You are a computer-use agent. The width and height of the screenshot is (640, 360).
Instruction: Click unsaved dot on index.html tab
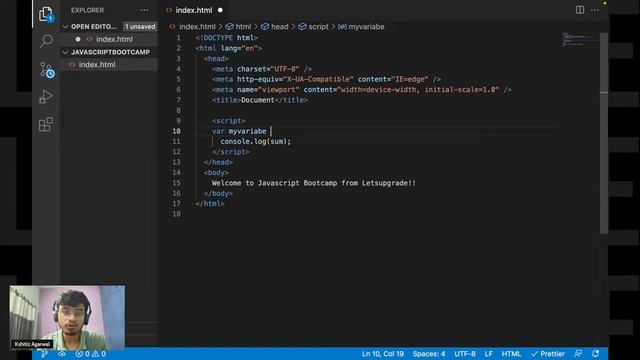(x=220, y=10)
